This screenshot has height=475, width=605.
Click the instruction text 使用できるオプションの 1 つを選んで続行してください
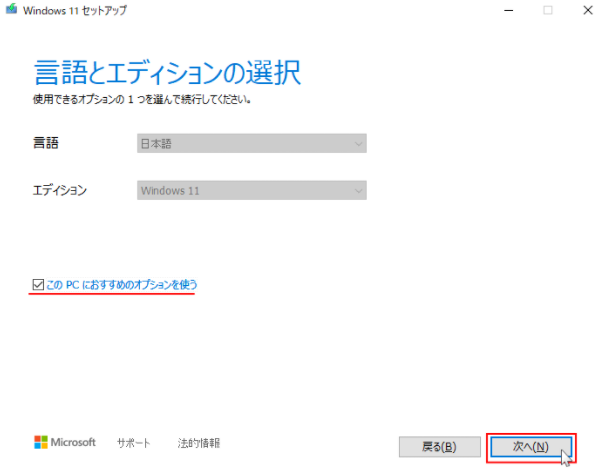click(142, 100)
